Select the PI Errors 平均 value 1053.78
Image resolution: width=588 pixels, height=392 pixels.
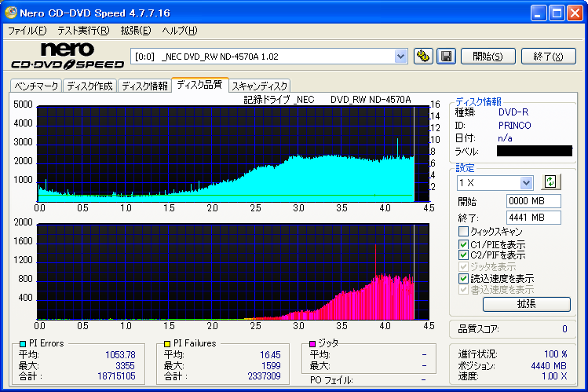coord(120,355)
